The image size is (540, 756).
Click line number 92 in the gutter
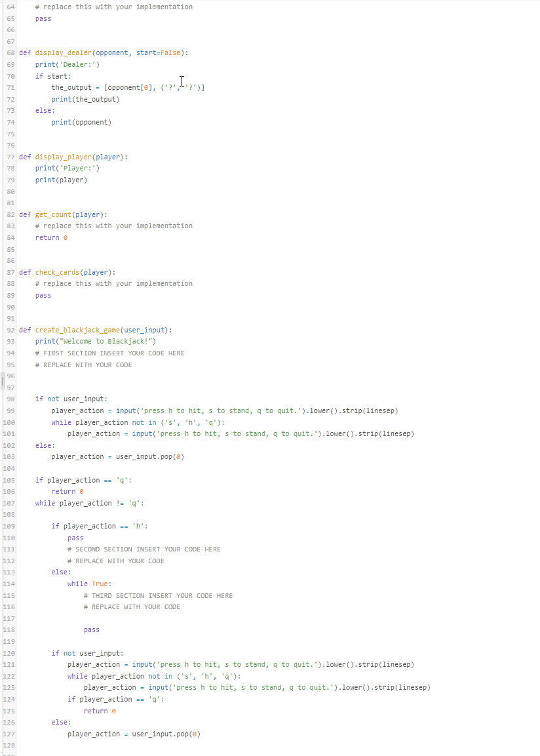coord(10,330)
